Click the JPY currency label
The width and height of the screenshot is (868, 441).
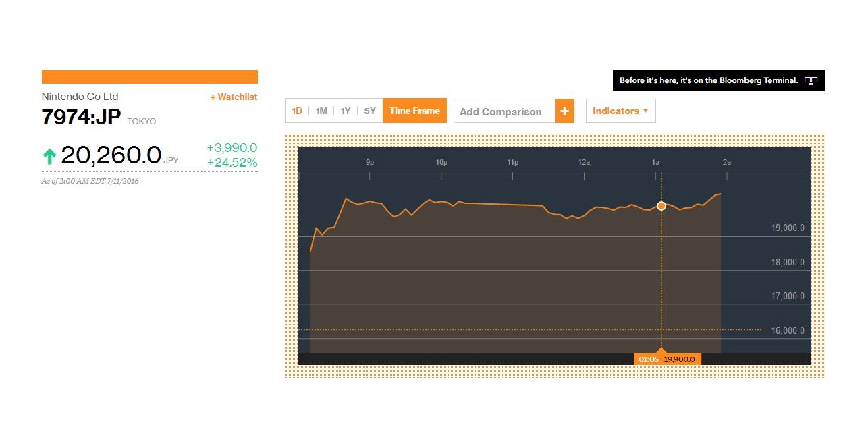point(171,161)
